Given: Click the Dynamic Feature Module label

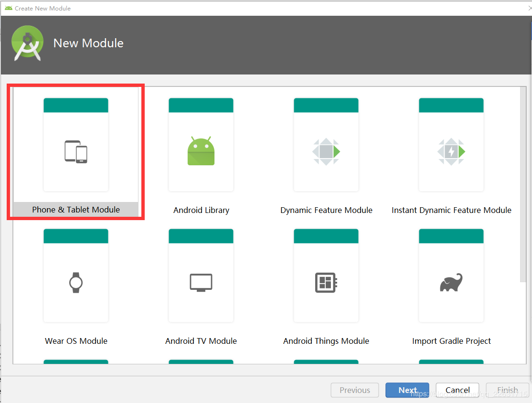Looking at the screenshot, I should [326, 210].
